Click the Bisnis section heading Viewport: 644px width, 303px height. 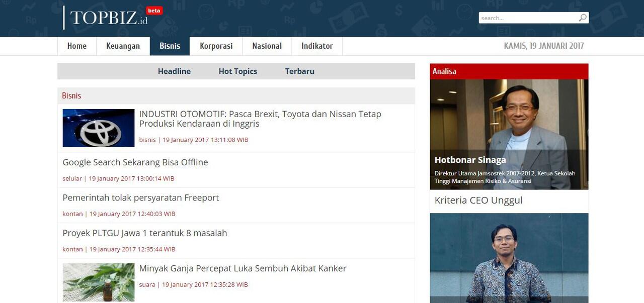[71, 95]
